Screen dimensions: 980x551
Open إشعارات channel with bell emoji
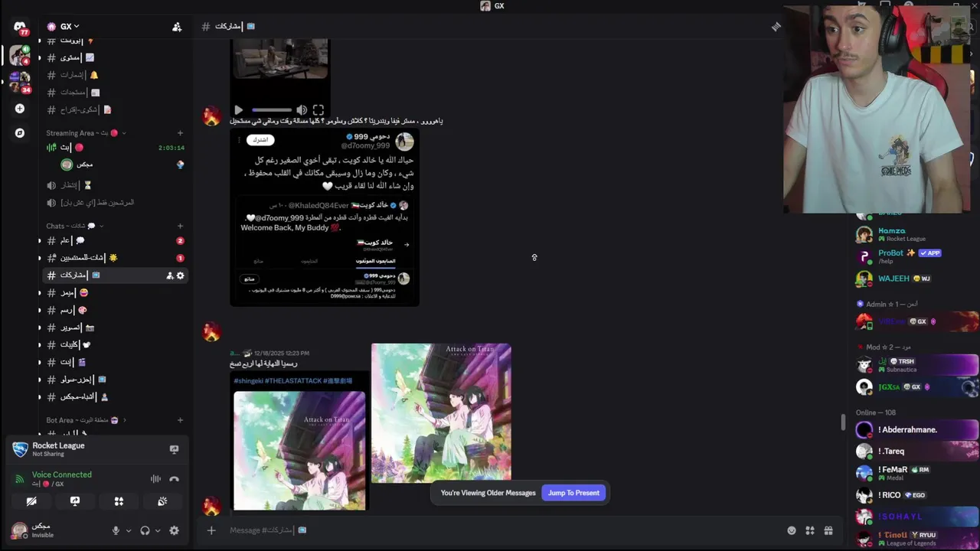(115, 75)
